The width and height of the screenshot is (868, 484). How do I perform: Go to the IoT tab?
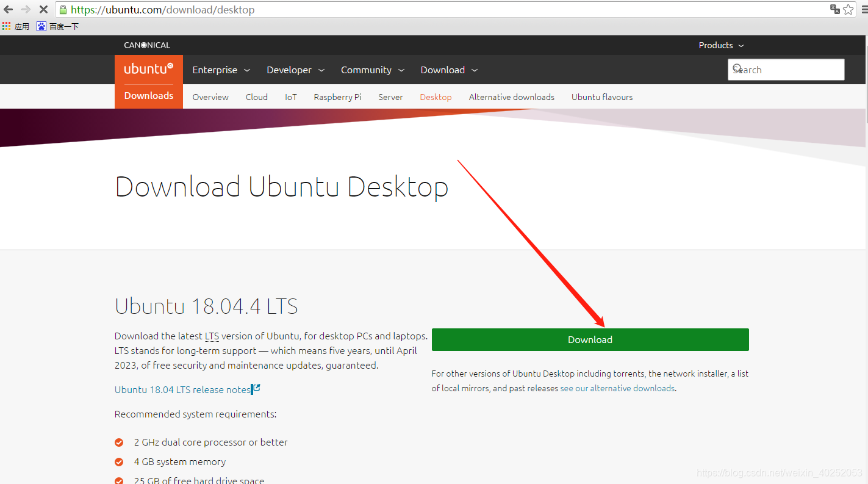click(291, 97)
